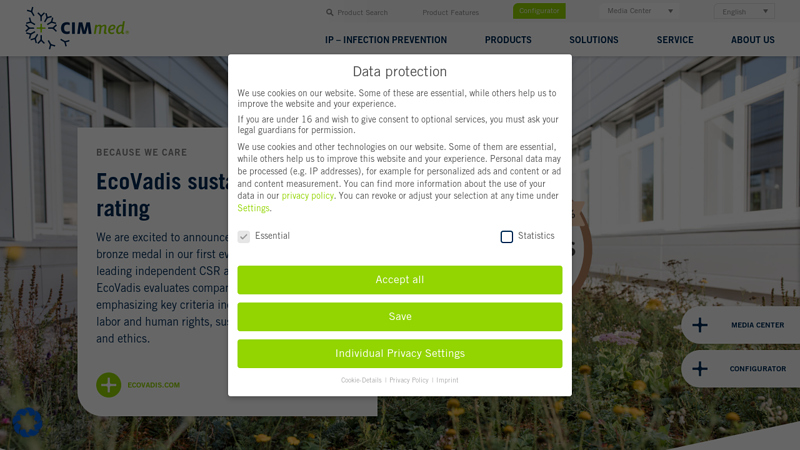Open the IP – Infection Prevention menu
This screenshot has height=450, width=800.
coord(386,40)
